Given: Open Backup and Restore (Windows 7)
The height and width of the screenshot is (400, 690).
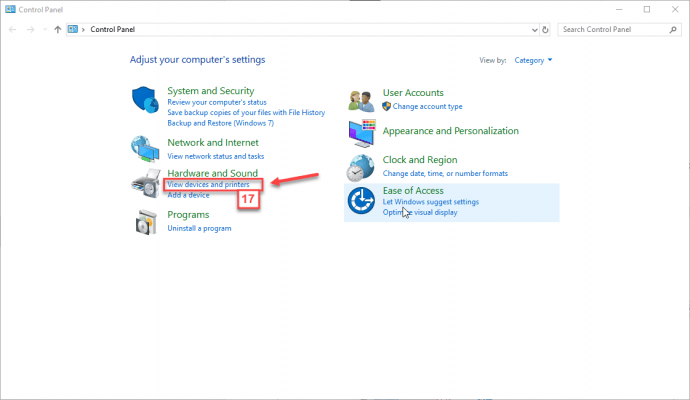Looking at the screenshot, I should pyautogui.click(x=220, y=123).
